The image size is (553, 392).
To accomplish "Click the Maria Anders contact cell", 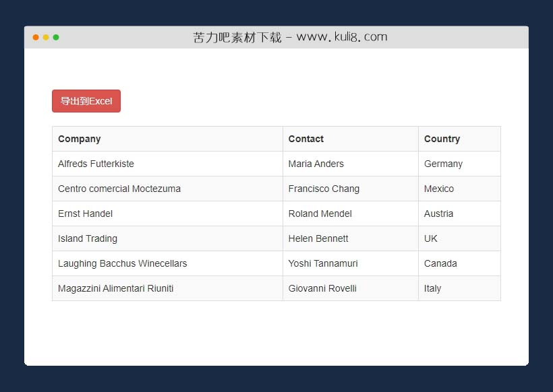I will click(x=316, y=164).
